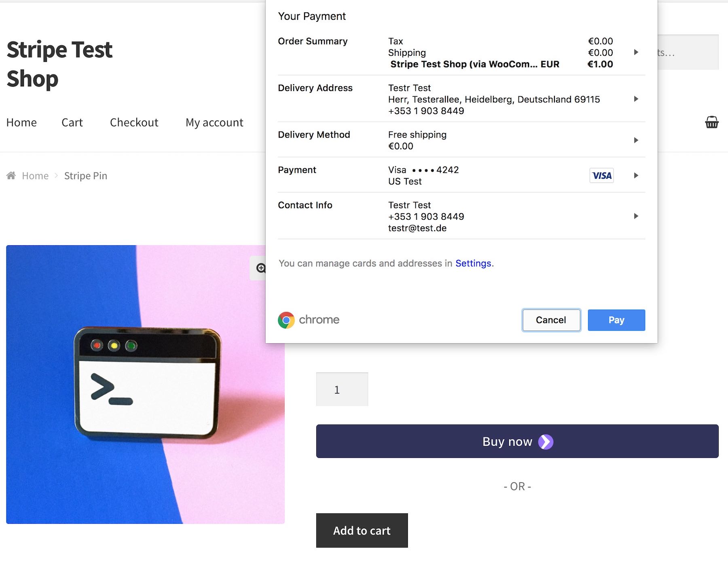Click the quantity input field
The width and height of the screenshot is (728, 563).
(x=342, y=389)
